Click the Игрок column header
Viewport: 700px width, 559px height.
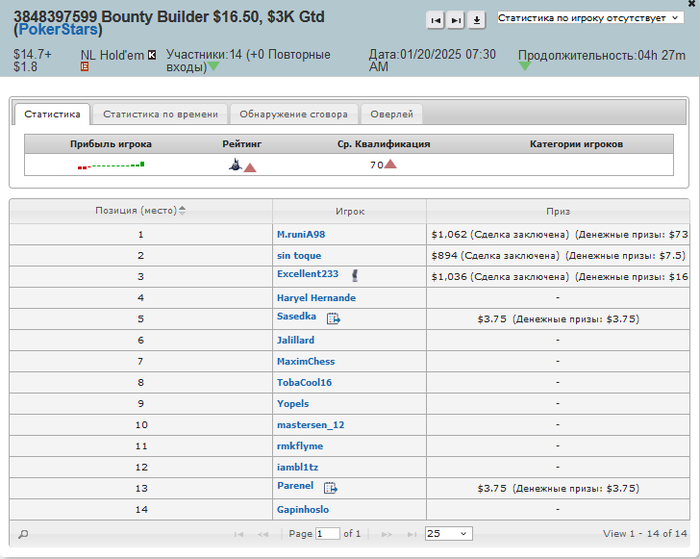(x=350, y=211)
